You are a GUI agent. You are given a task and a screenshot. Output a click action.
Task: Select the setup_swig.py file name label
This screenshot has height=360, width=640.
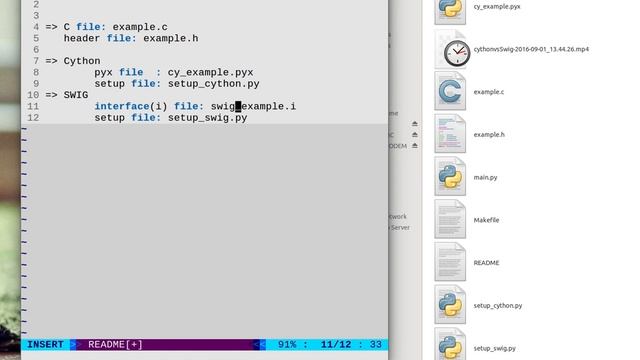coord(494,348)
